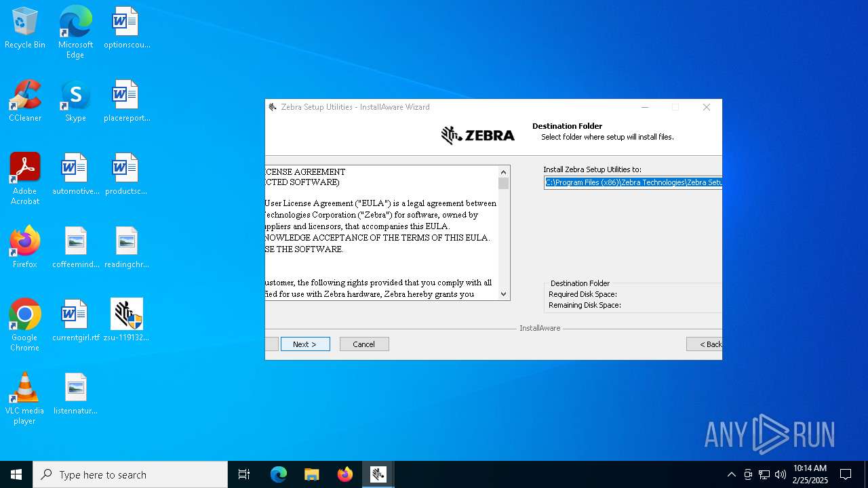The width and height of the screenshot is (868, 488).
Task: Select readingchr... image file icon
Action: click(127, 248)
